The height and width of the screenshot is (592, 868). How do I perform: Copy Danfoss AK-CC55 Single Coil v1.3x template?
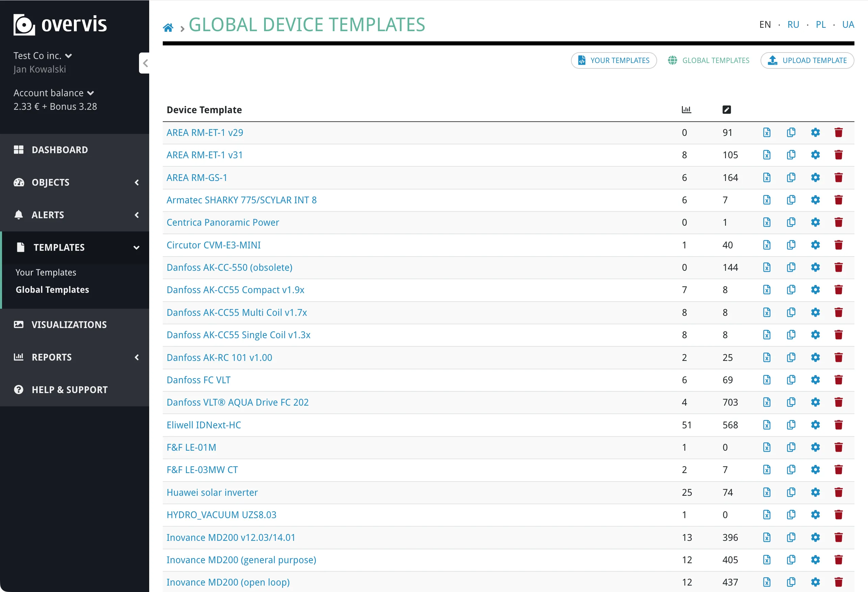[791, 335]
